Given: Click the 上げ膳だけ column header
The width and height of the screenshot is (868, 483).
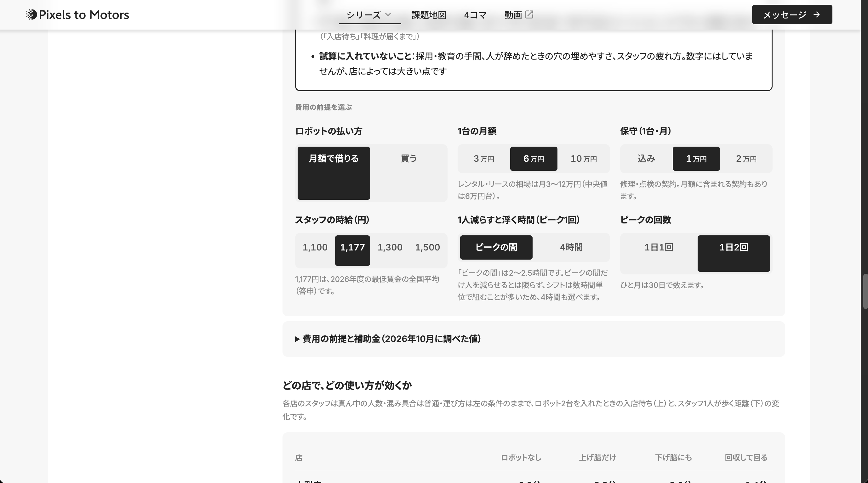Looking at the screenshot, I should click(597, 458).
